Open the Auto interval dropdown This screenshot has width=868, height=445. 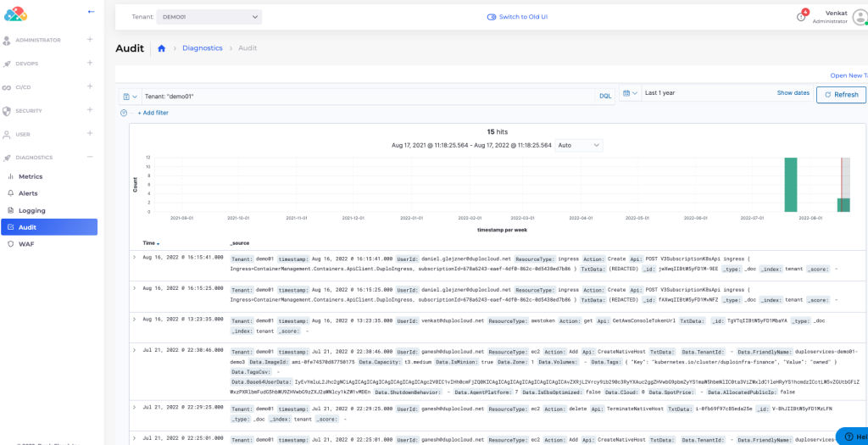[x=578, y=145]
